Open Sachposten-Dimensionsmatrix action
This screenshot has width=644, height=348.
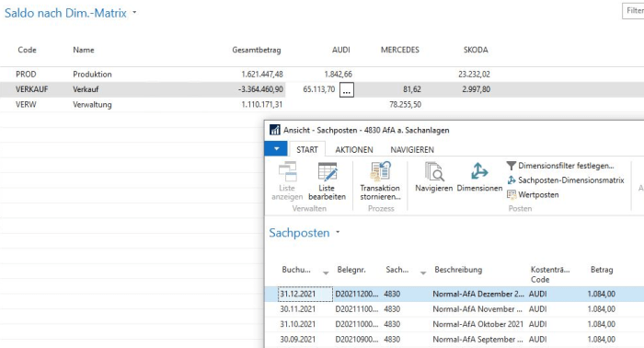(x=566, y=180)
